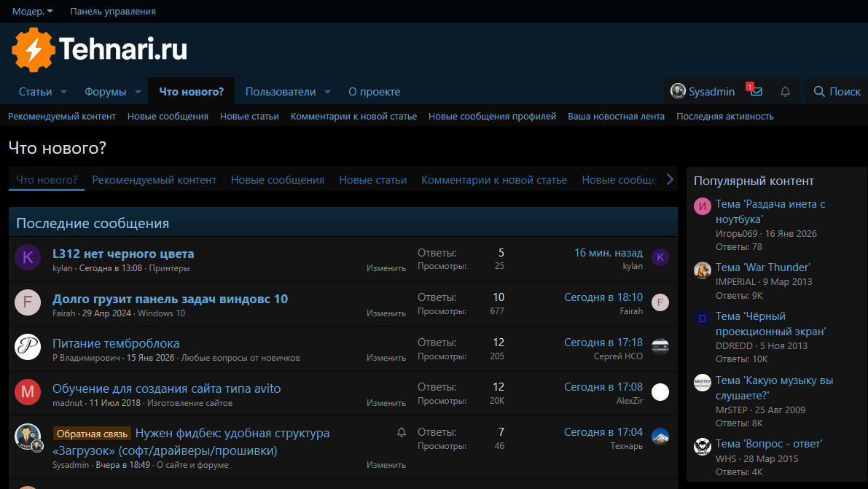Open the Пользователи navigation item
The width and height of the screenshot is (868, 489).
pyautogui.click(x=281, y=92)
